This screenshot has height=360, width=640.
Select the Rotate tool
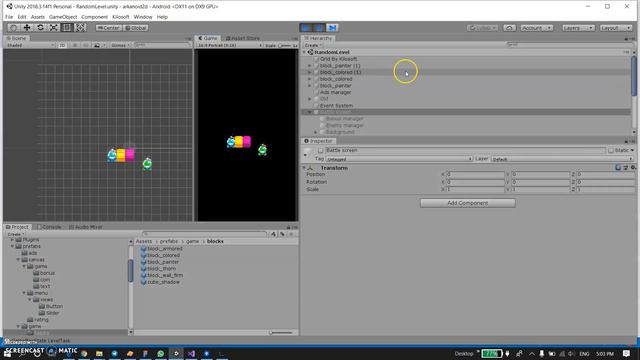(x=40, y=28)
